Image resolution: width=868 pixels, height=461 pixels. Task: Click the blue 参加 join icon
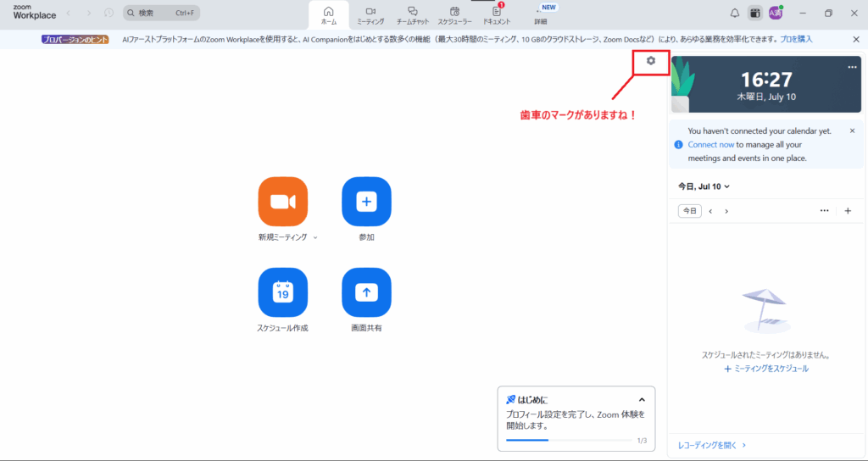pyautogui.click(x=366, y=202)
